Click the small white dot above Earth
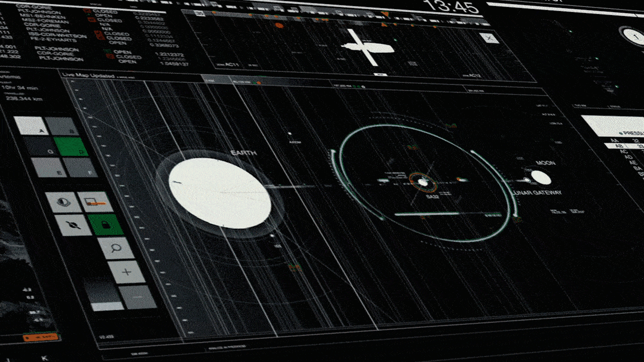The image size is (644, 362). (x=290, y=134)
